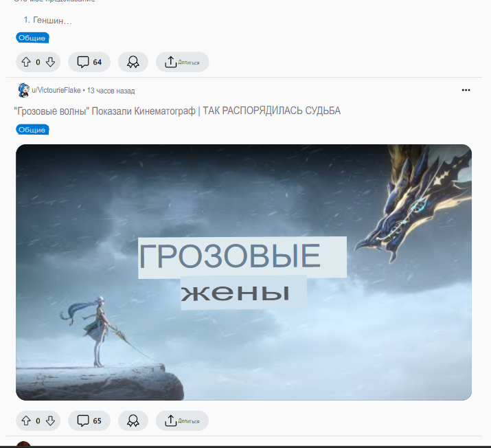Viewport: 491px width, 448px height.
Task: Downvote the post with 65 comments
Action: tap(50, 421)
